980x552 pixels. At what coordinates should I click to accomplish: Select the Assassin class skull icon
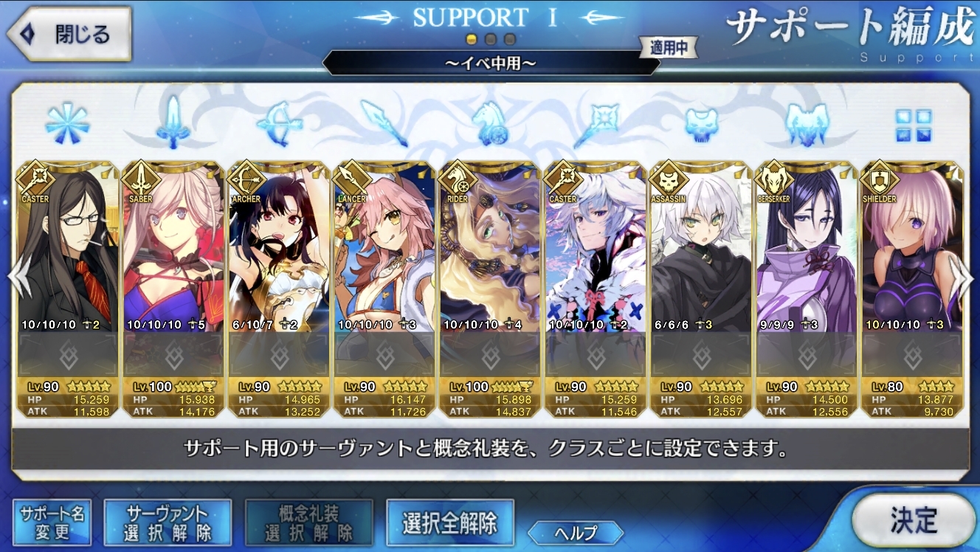tap(701, 123)
